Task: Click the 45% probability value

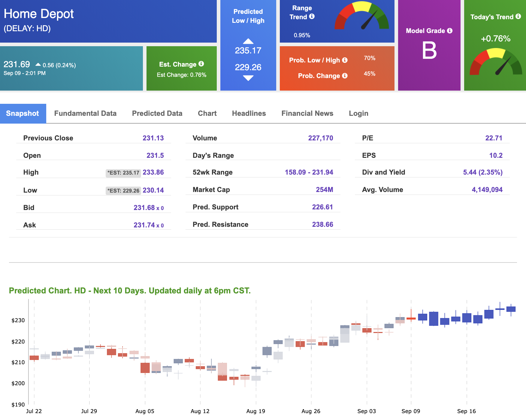Action: coord(370,73)
